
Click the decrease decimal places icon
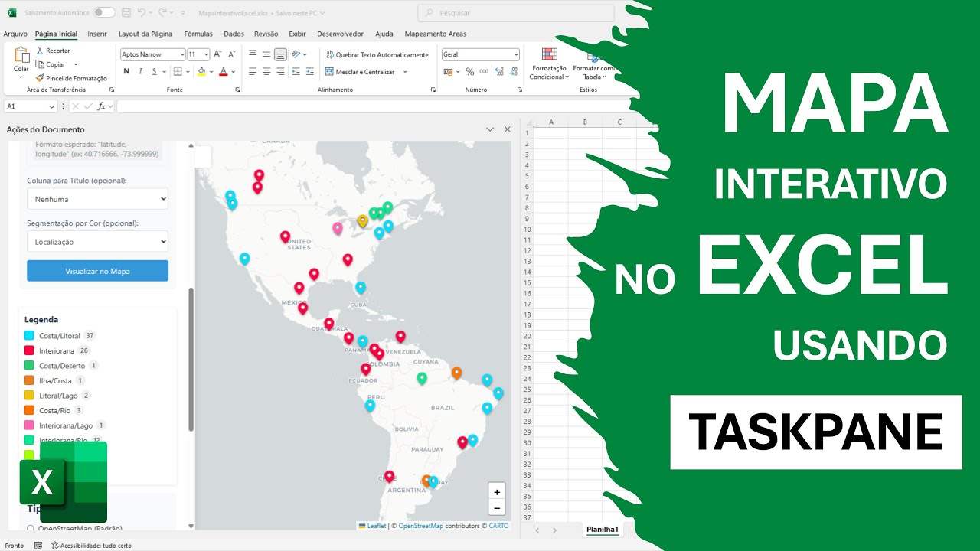(513, 72)
